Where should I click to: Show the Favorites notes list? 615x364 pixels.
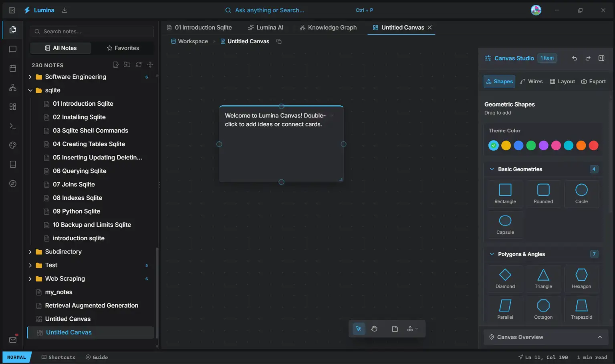point(123,48)
